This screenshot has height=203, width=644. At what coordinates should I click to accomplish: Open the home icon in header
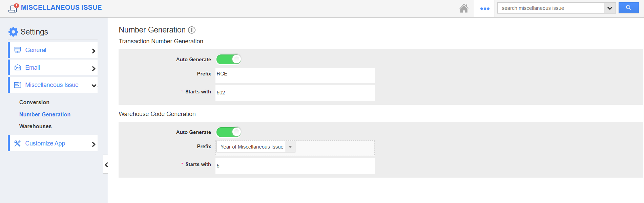[464, 8]
